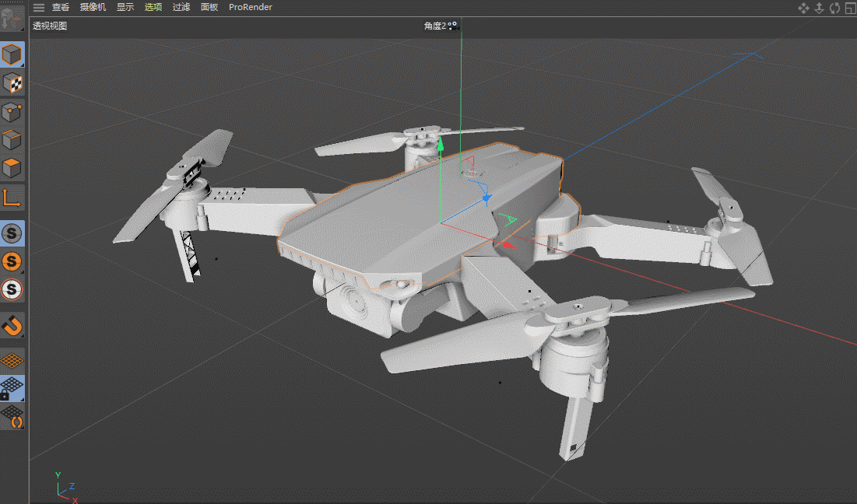Enable Viewport Solo Single orange S
Image resolution: width=857 pixels, height=504 pixels.
[12, 261]
